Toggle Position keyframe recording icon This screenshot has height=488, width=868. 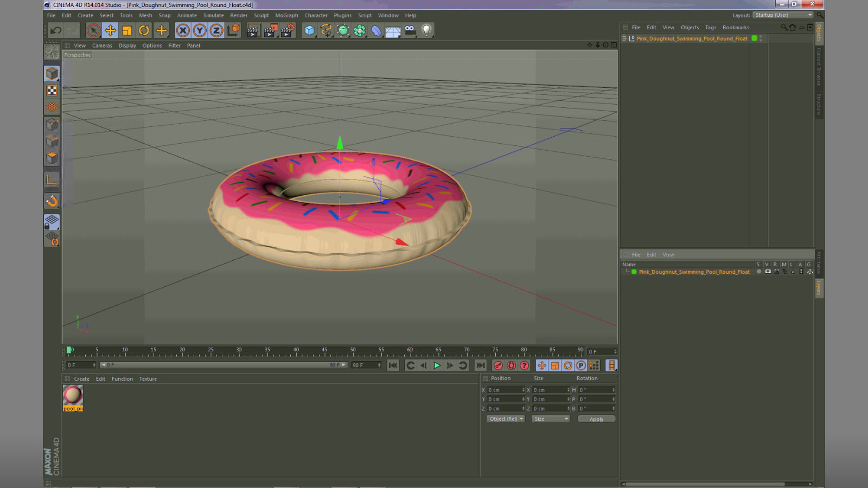pos(541,365)
